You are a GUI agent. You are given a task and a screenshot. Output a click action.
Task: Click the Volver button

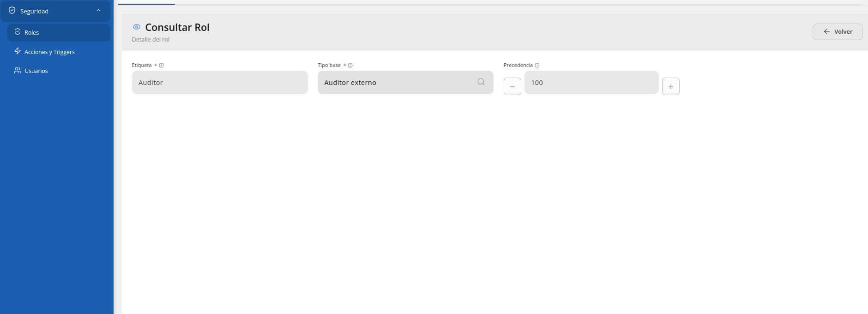pos(838,32)
